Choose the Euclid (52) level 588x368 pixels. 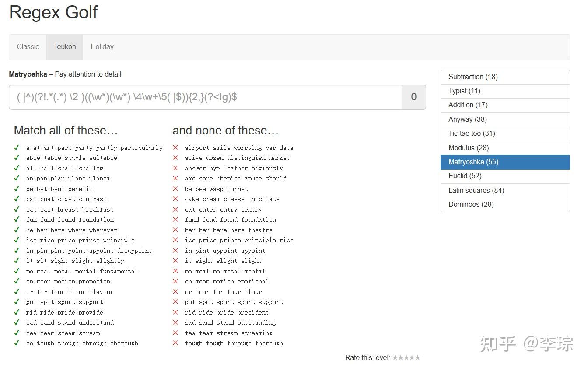click(505, 176)
